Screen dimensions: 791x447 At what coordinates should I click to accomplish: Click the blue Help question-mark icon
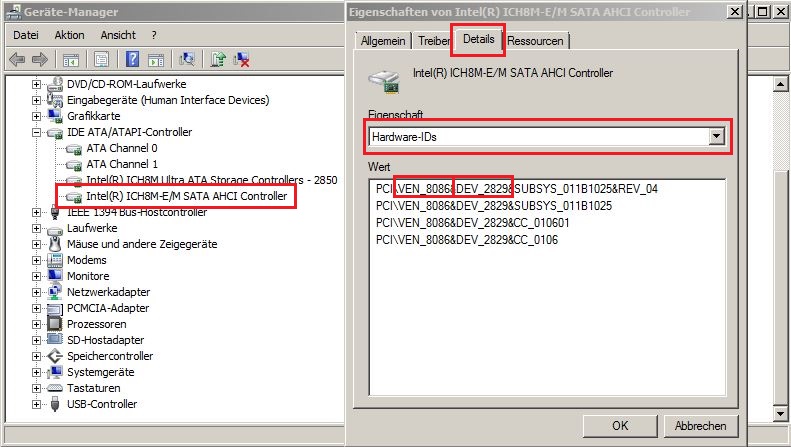pyautogui.click(x=132, y=59)
